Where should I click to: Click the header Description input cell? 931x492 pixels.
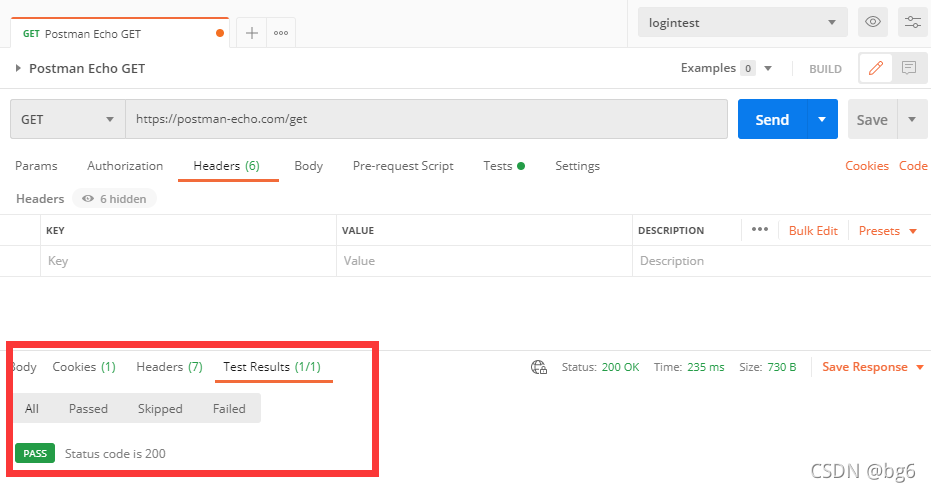(x=781, y=261)
